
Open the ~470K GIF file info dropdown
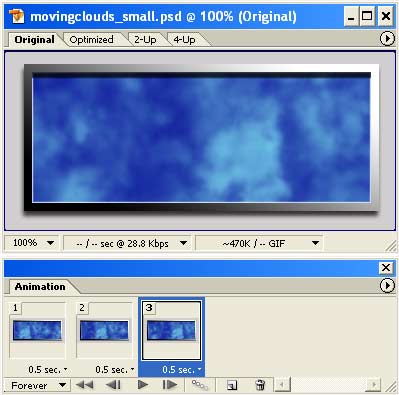pos(259,244)
